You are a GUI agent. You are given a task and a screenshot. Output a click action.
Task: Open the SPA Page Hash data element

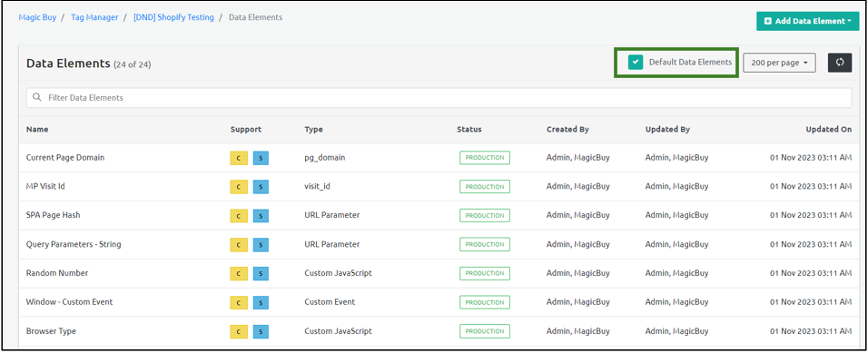pyautogui.click(x=54, y=215)
